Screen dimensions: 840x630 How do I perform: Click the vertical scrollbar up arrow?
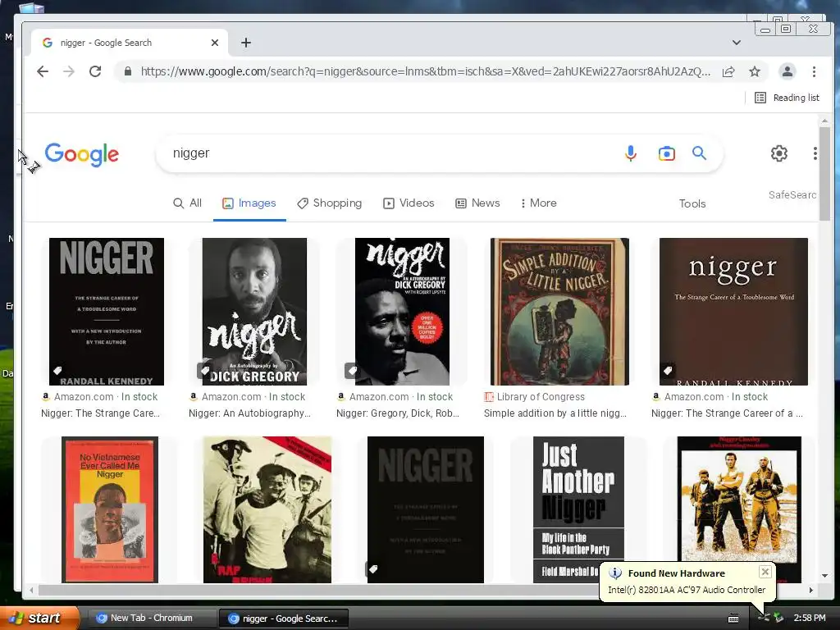(824, 120)
